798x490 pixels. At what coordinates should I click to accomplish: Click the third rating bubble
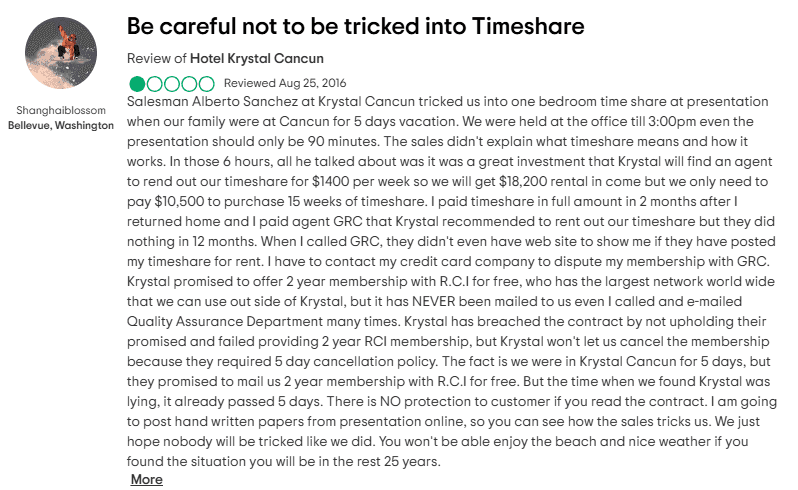pos(172,83)
